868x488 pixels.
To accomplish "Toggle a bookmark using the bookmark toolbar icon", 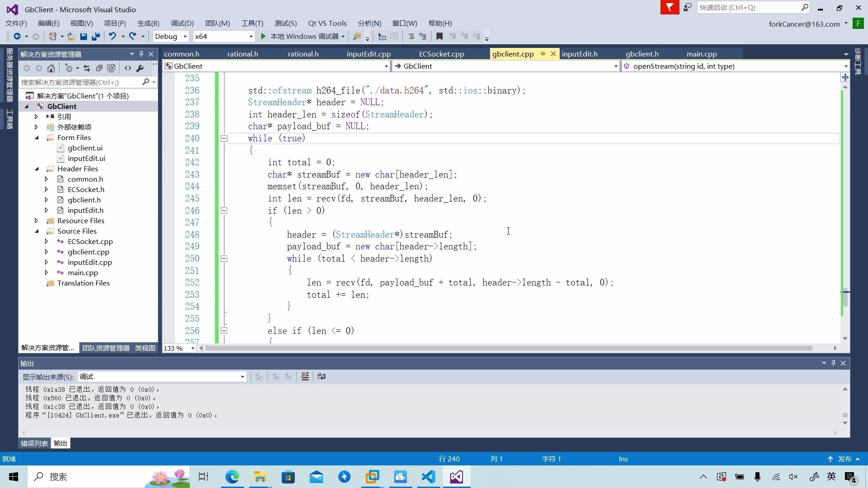I will pyautogui.click(x=439, y=37).
